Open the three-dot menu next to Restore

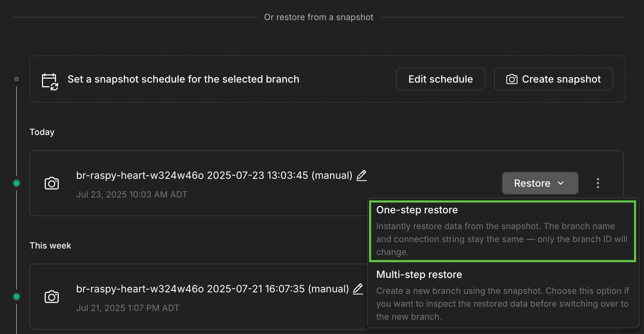598,183
